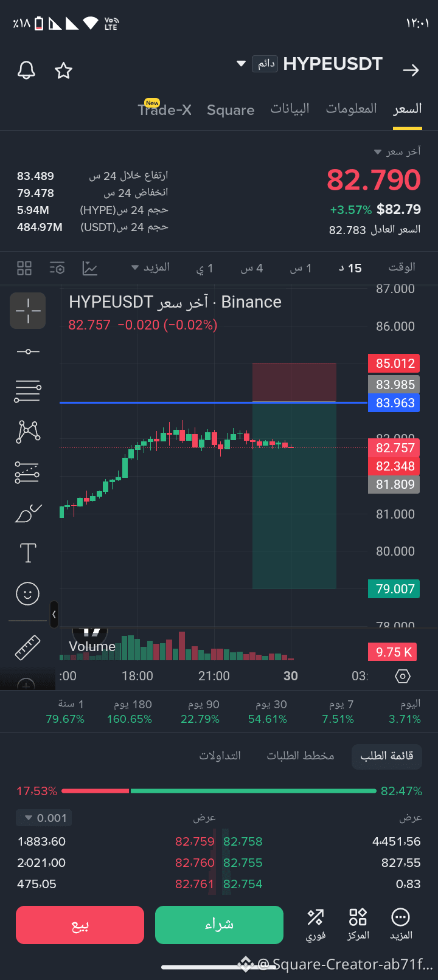Screen dimensions: 438x980
Task: Open the فوري instant trade icon
Action: [x=316, y=924]
